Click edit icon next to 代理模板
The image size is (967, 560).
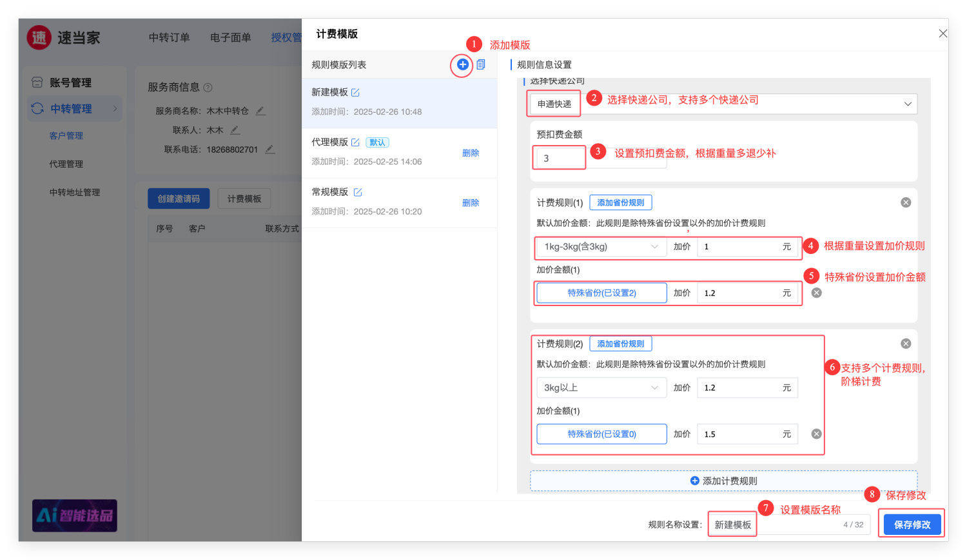[355, 142]
